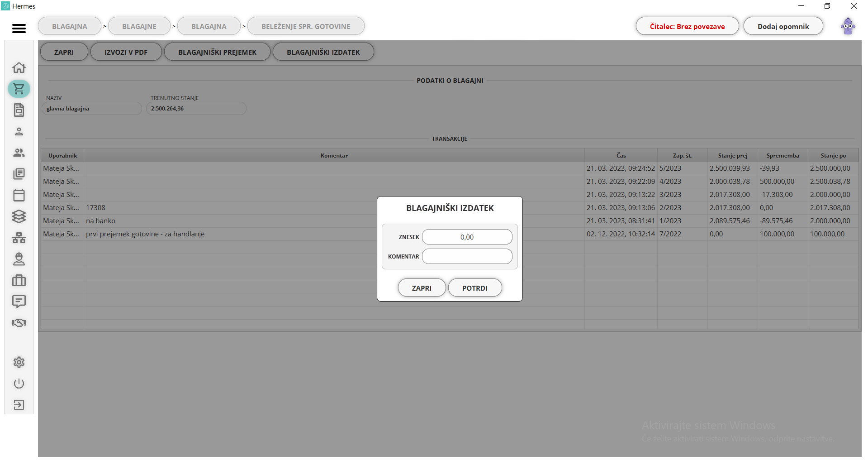Viewport: 868px width, 465px height.
Task: Open the chat message icon in sidebar
Action: click(x=19, y=302)
